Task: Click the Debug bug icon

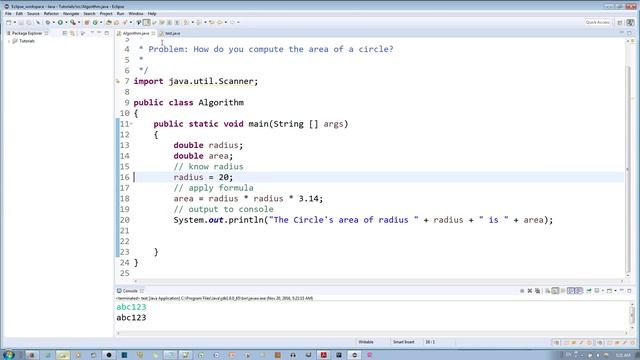Action: 48,22
